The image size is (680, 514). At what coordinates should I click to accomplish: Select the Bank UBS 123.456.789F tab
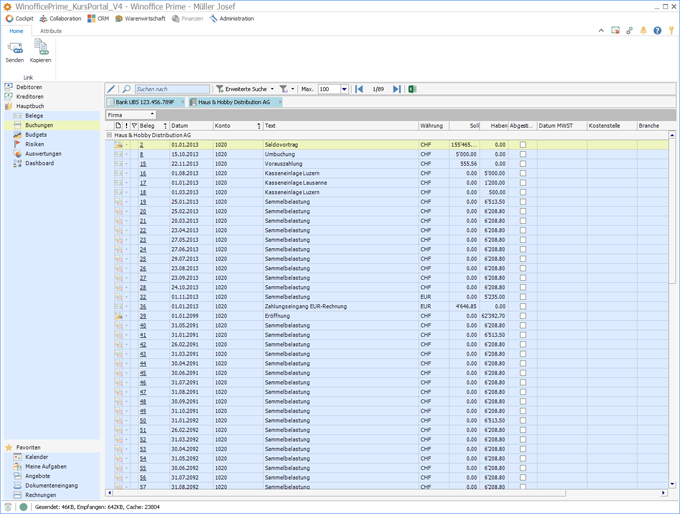[146, 102]
